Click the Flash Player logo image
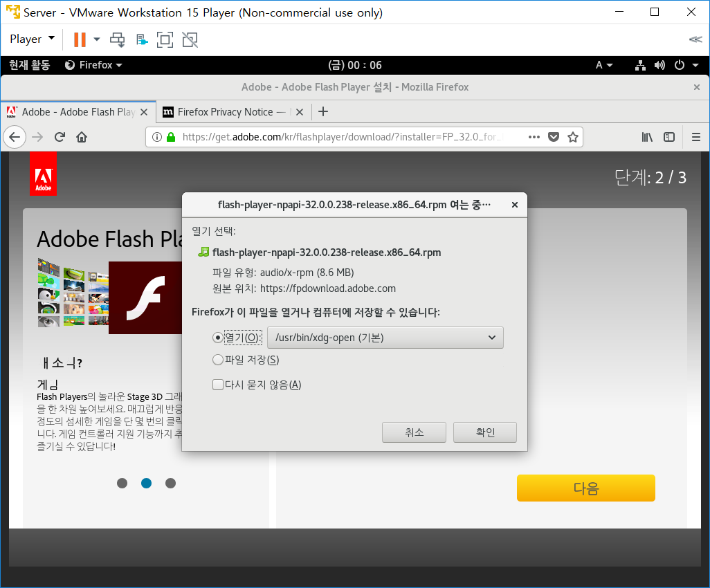Image resolution: width=710 pixels, height=588 pixels. [x=145, y=298]
